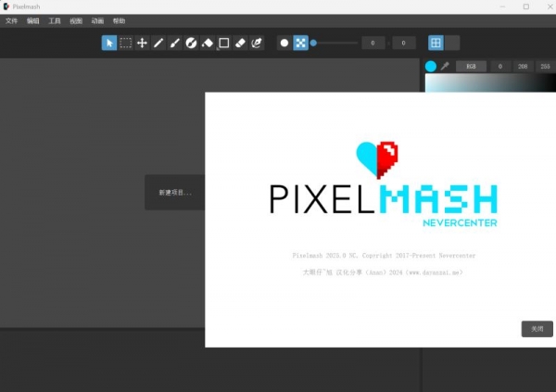Select the pen nib path tool
Screen dimensions: 556x392
[x=257, y=43]
